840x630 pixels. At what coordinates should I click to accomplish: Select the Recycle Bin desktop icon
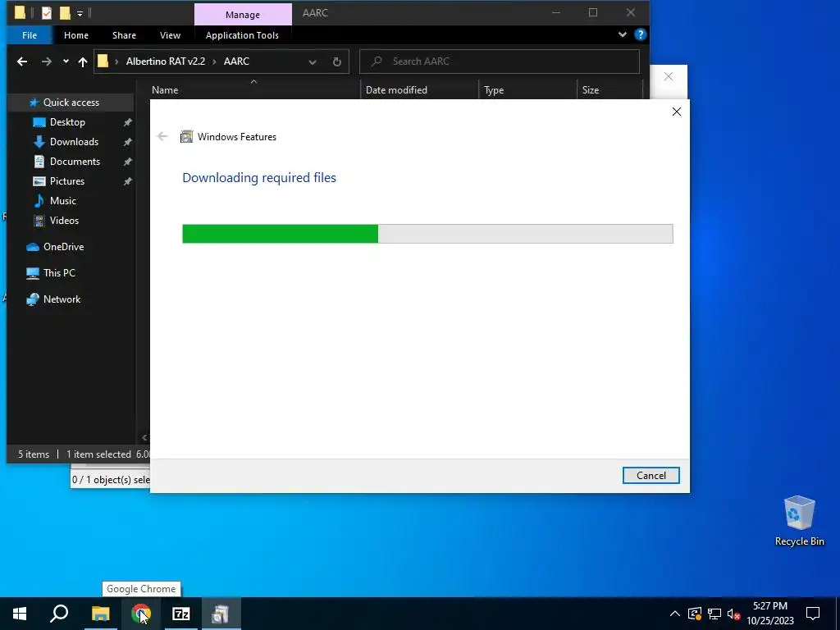click(799, 521)
